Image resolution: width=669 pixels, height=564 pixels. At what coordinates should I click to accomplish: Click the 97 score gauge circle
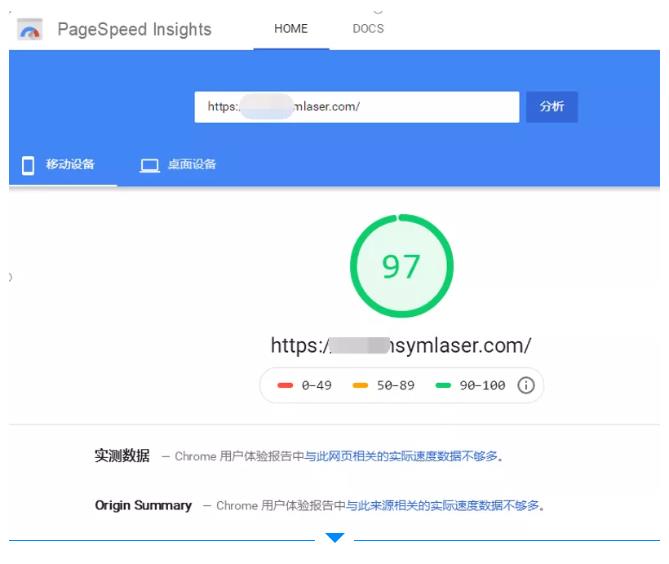401,265
